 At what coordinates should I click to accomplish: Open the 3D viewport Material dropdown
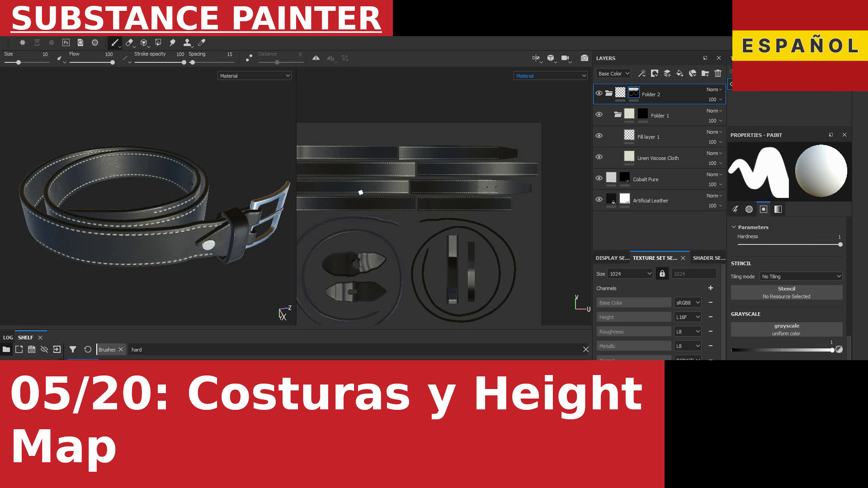click(x=255, y=76)
